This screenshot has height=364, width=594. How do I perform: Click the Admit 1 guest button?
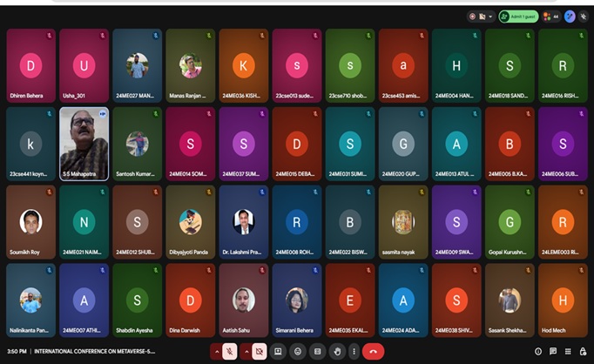click(518, 17)
